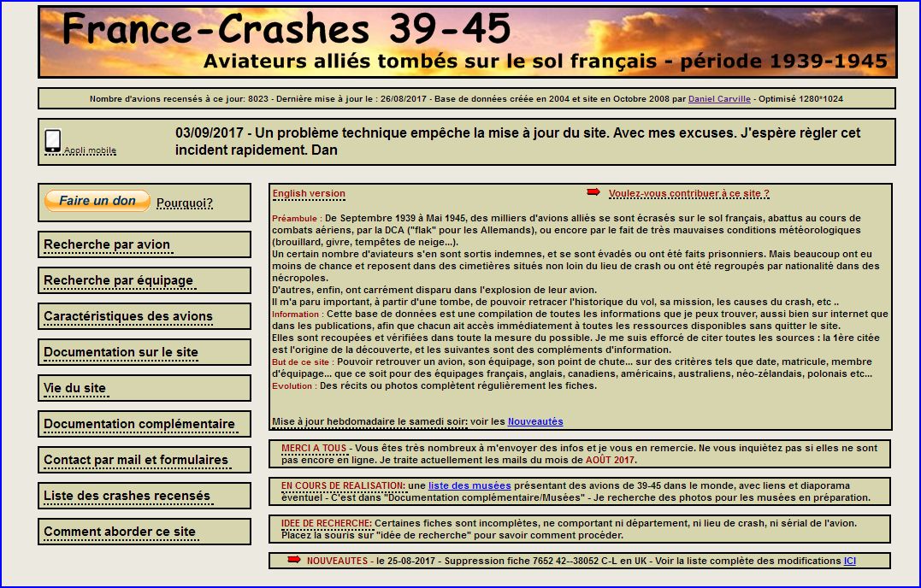Screen dimensions: 921x588
Task: Open the Daniel Carville author link
Action: pos(719,99)
